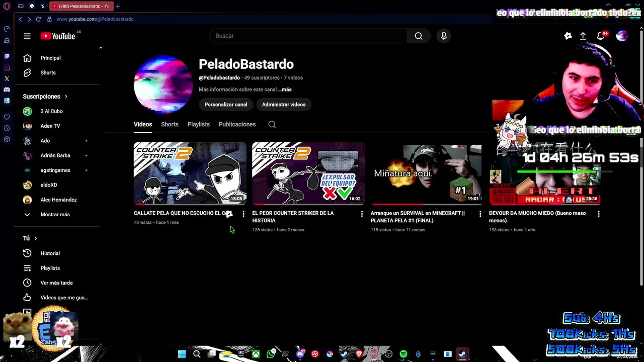
Task: Open Opera sidebar history clock
Action: point(7,128)
